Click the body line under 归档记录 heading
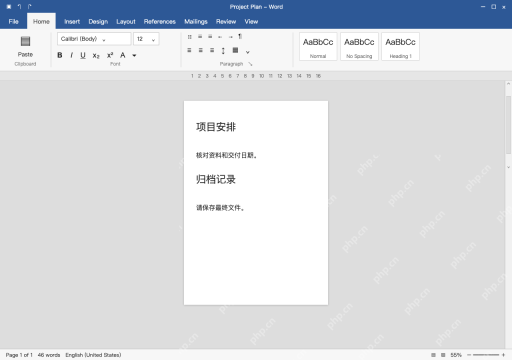The height and width of the screenshot is (360, 512). pyautogui.click(x=220, y=208)
